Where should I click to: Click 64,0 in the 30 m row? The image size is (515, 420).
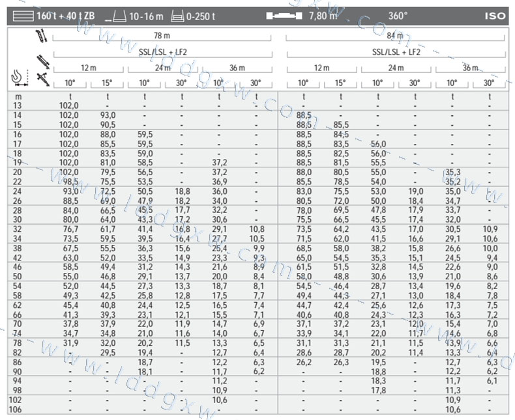(x=108, y=219)
